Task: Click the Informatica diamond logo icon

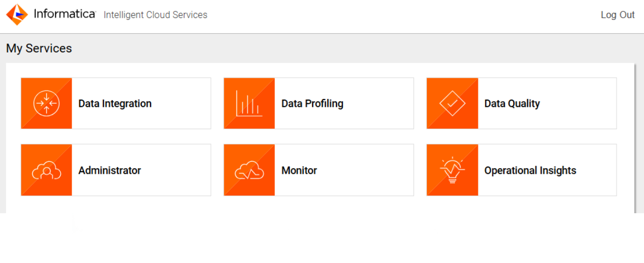Action: pos(17,15)
